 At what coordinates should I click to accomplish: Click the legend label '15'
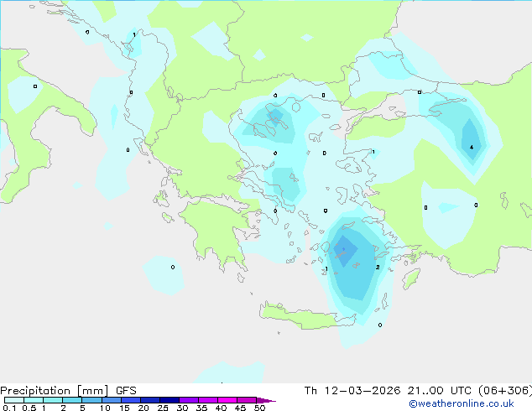124,408
